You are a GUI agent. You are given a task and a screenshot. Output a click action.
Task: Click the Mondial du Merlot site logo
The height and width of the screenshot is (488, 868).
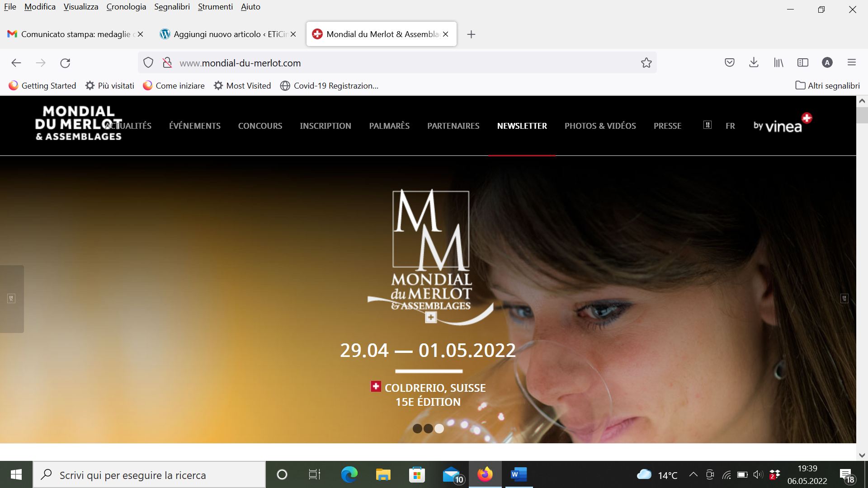tap(79, 123)
